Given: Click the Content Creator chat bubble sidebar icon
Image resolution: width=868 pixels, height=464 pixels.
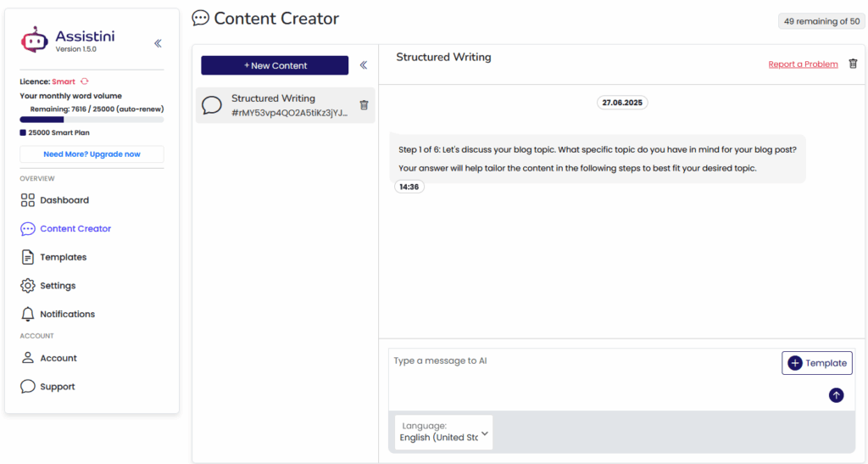Looking at the screenshot, I should click(28, 229).
